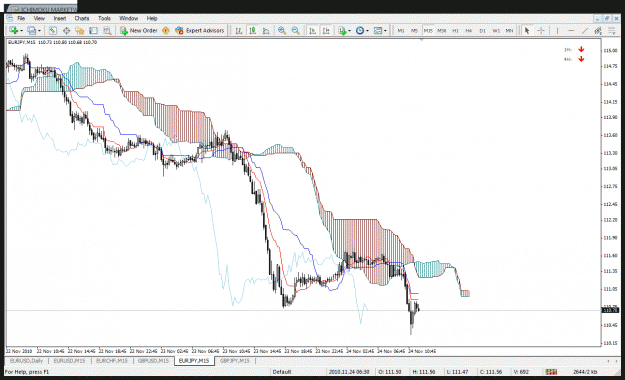Set timeframe to MN

pyautogui.click(x=509, y=30)
